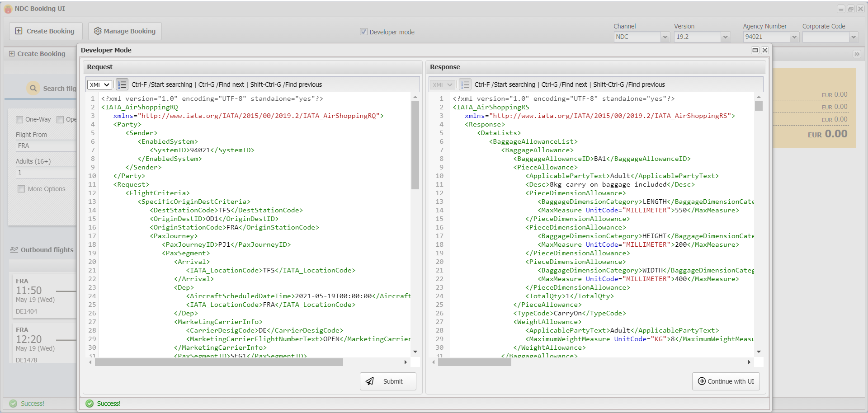This screenshot has width=868, height=413.
Task: Click the Create Booking plus icon
Action: coord(19,31)
